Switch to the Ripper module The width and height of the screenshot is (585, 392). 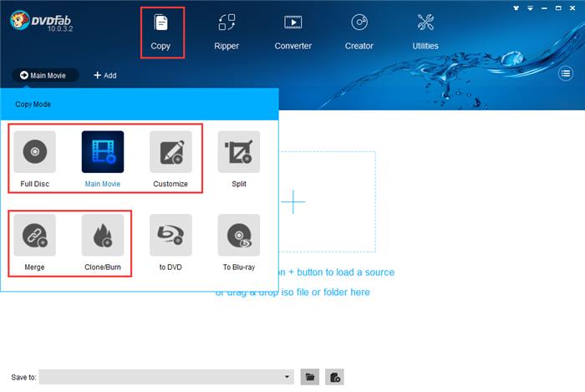tap(226, 33)
